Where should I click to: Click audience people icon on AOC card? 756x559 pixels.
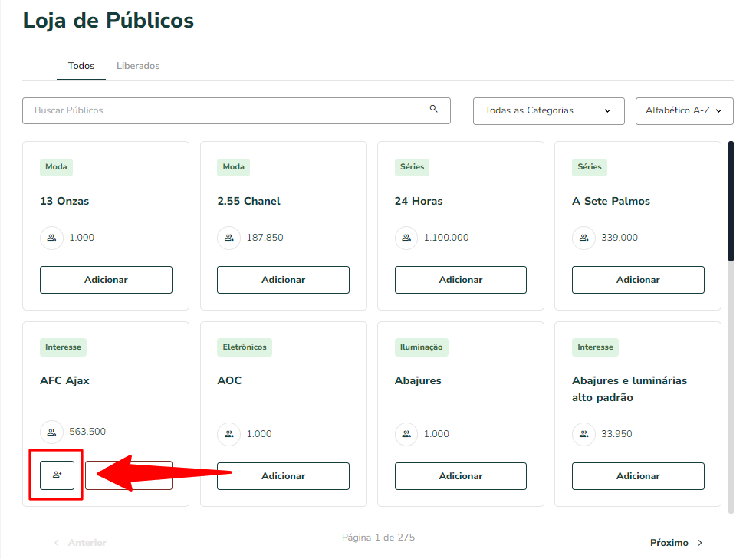click(x=229, y=434)
